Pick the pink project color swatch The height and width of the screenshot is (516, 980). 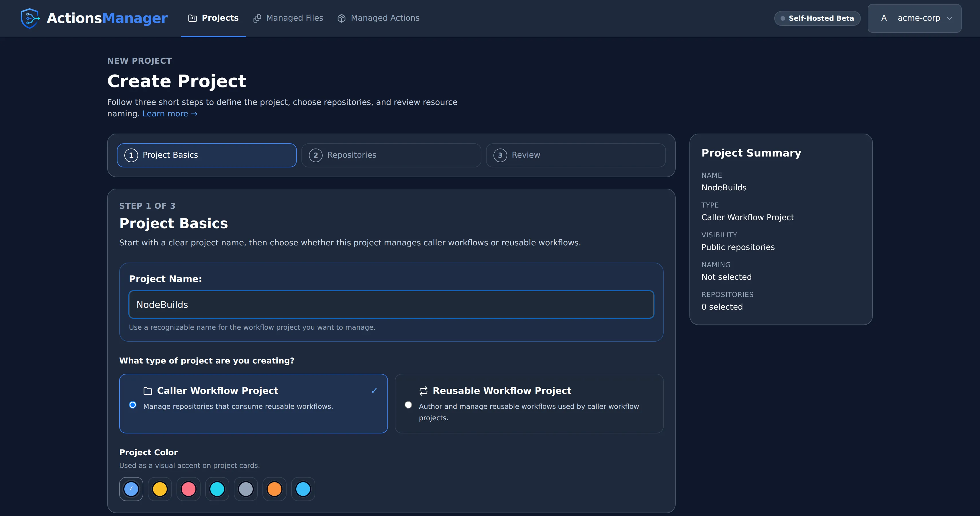pyautogui.click(x=188, y=489)
